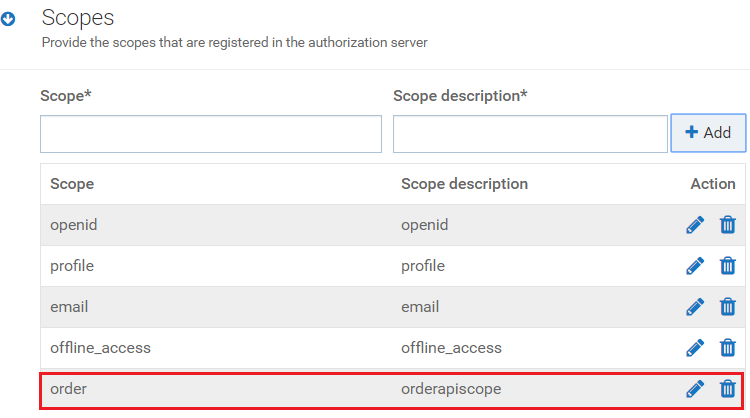Click the Action column header

click(x=713, y=184)
